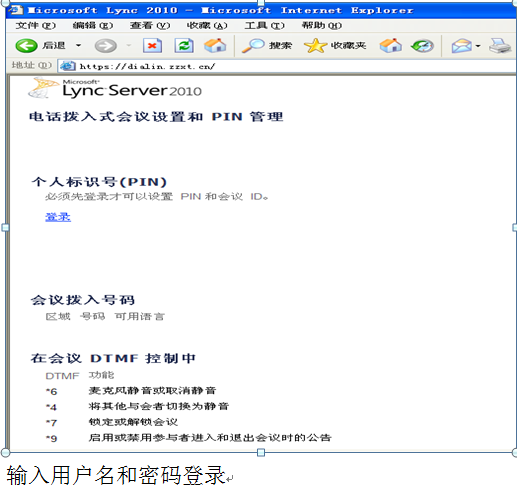Go to Home page icon next to Refresh

215,46
